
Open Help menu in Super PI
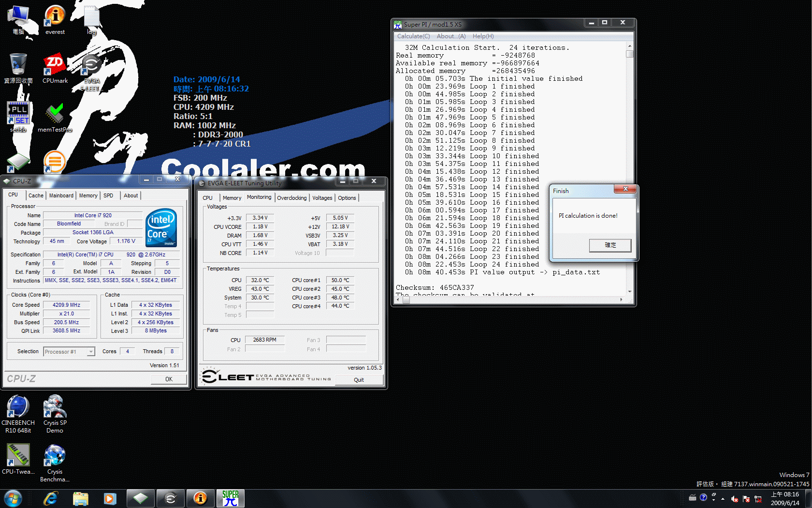483,36
